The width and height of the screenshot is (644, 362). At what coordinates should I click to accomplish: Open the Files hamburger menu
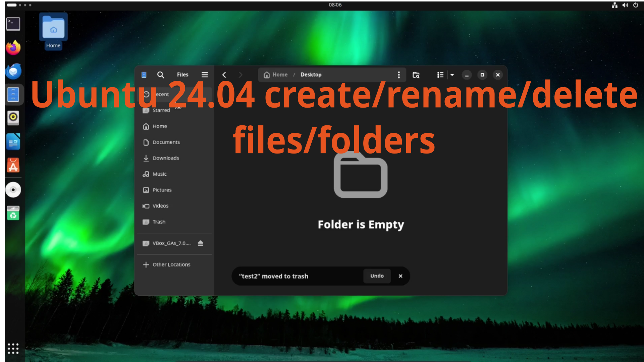pyautogui.click(x=205, y=75)
